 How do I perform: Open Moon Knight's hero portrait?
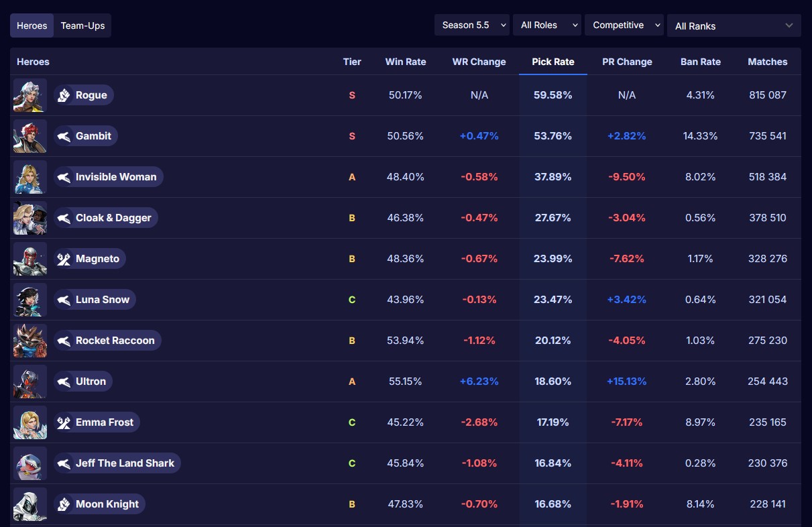(x=30, y=504)
